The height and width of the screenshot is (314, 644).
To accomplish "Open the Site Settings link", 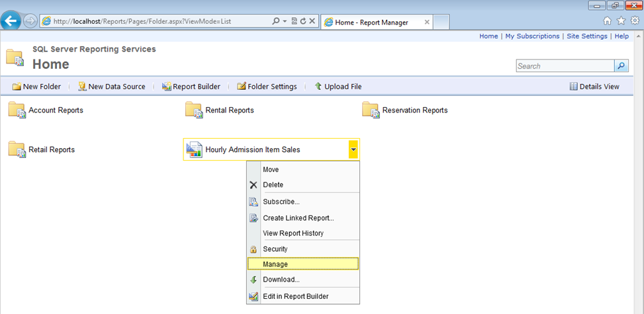I will [587, 36].
